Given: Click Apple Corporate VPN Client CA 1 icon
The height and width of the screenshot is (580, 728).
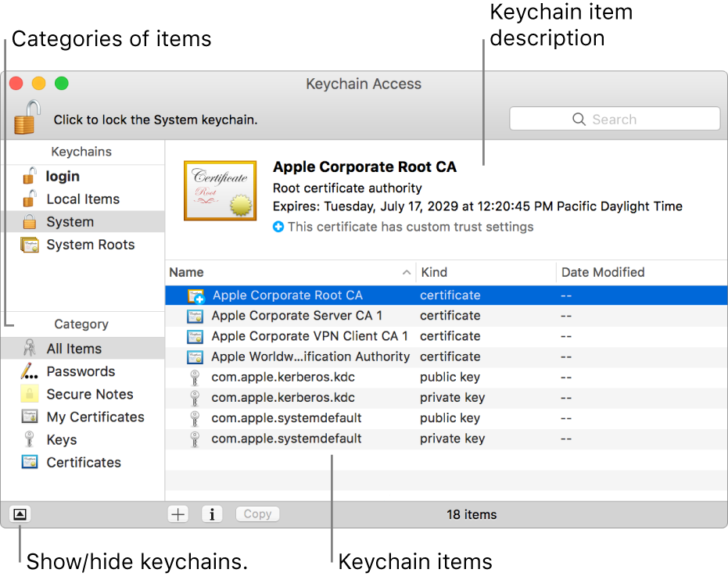Looking at the screenshot, I should pyautogui.click(x=195, y=336).
